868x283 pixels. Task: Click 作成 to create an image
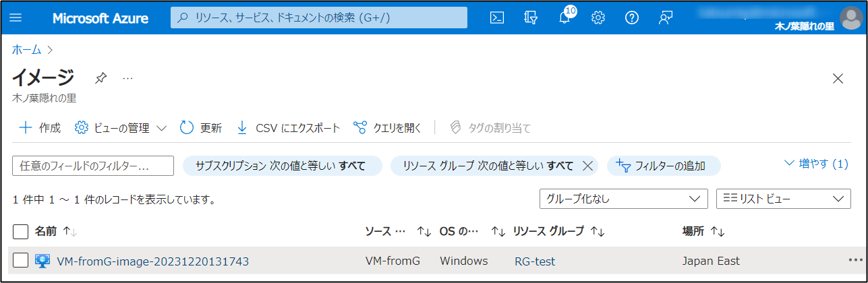tap(40, 127)
